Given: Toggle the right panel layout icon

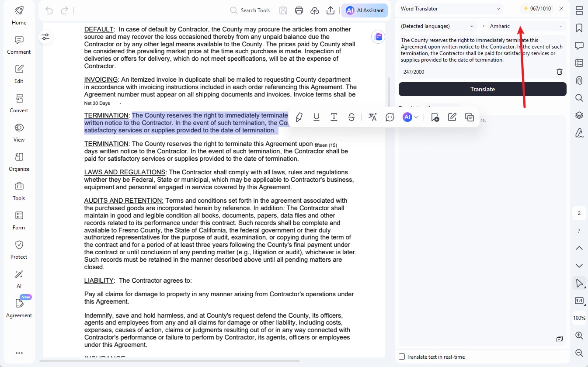Looking at the screenshot, I should pos(579,10).
